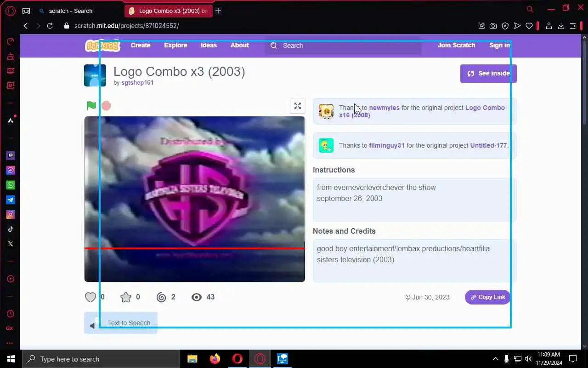This screenshot has height=368, width=588.
Task: Open the send/flow arrow icon
Action: click(517, 26)
